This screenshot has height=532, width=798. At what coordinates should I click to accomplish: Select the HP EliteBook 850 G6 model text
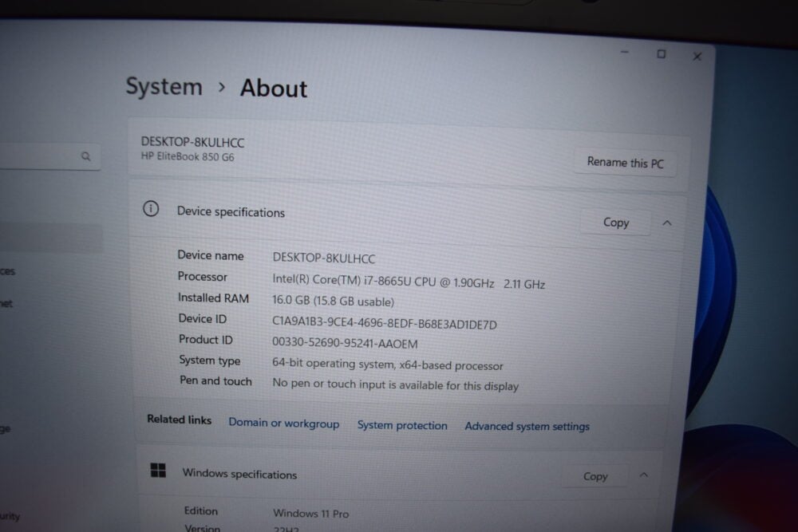coord(188,156)
